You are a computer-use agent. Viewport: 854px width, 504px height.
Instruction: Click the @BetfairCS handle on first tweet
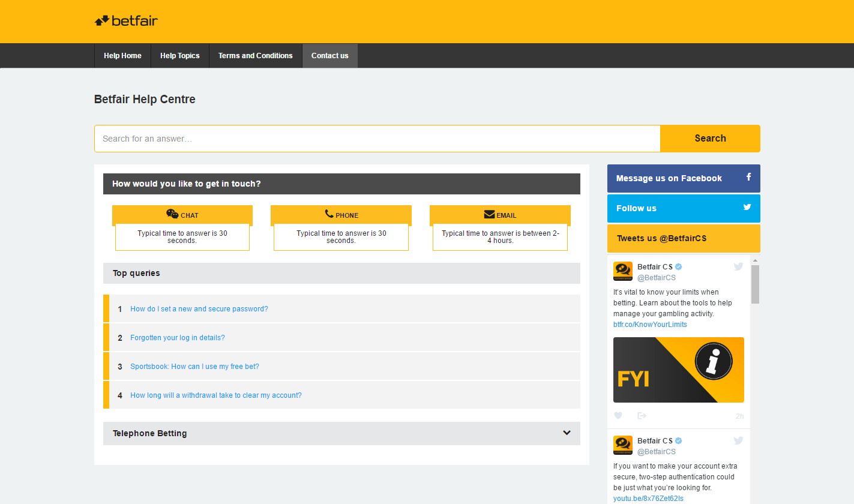pyautogui.click(x=657, y=278)
